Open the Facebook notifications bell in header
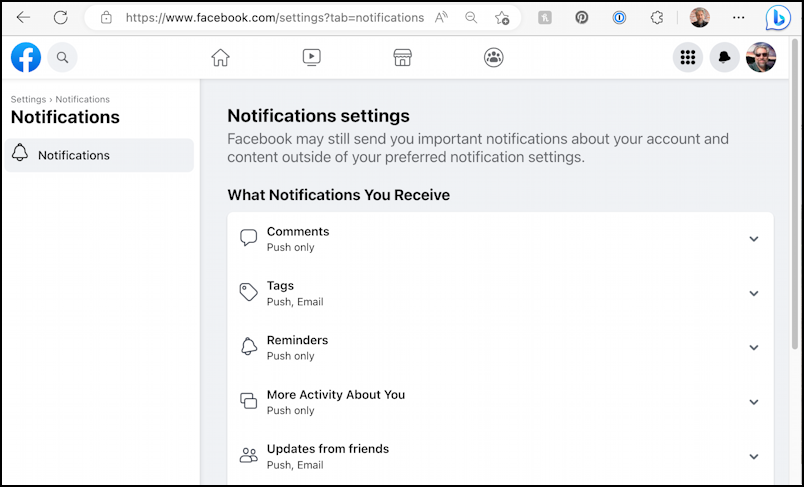 [724, 57]
